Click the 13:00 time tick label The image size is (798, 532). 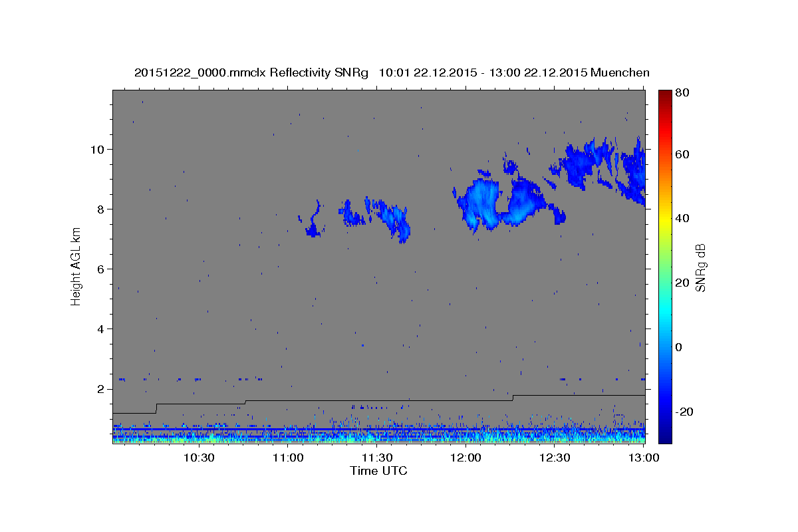(644, 458)
